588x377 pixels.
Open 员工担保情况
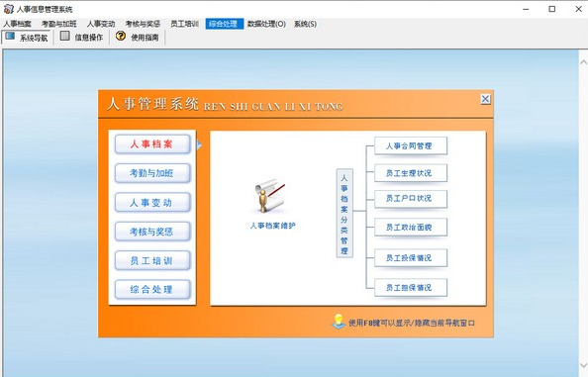[x=411, y=287]
